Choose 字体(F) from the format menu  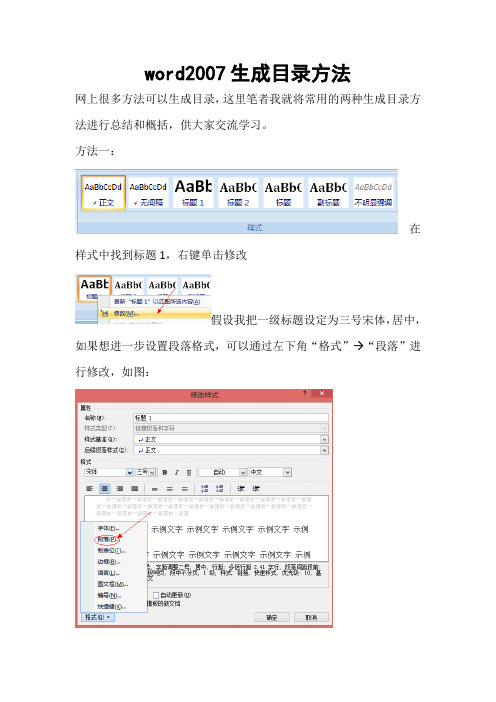[109, 528]
